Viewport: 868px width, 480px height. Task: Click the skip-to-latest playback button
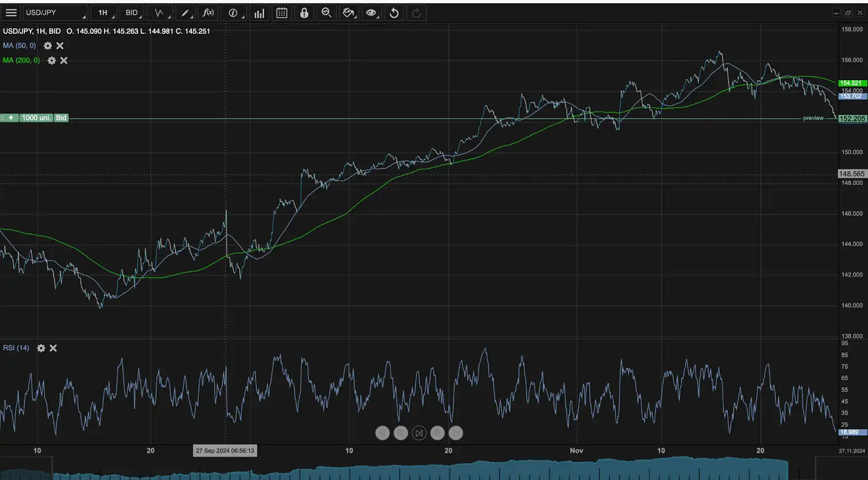419,433
